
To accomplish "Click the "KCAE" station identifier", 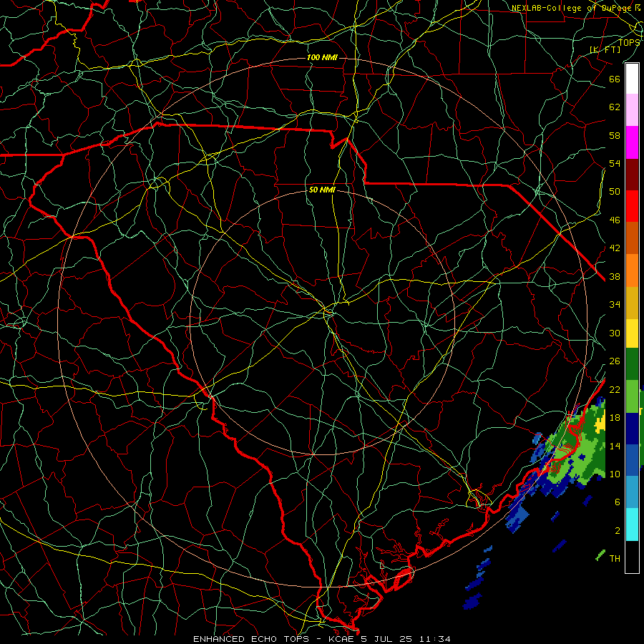I will point(343,639).
